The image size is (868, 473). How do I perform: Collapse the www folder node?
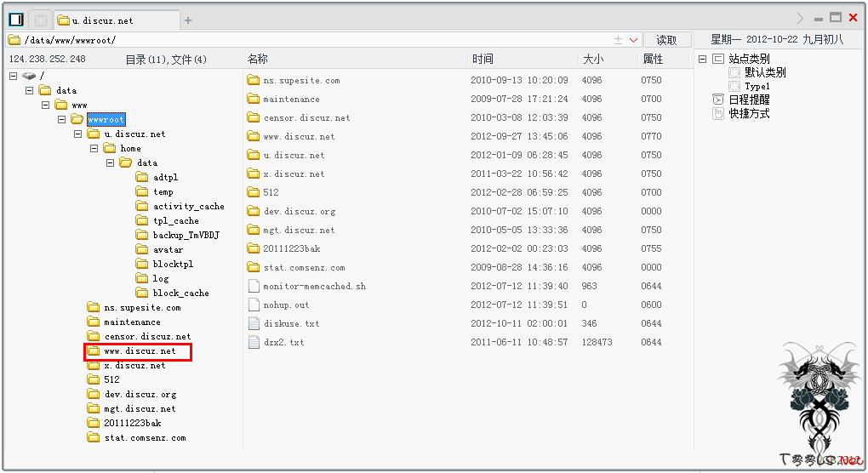(x=45, y=105)
